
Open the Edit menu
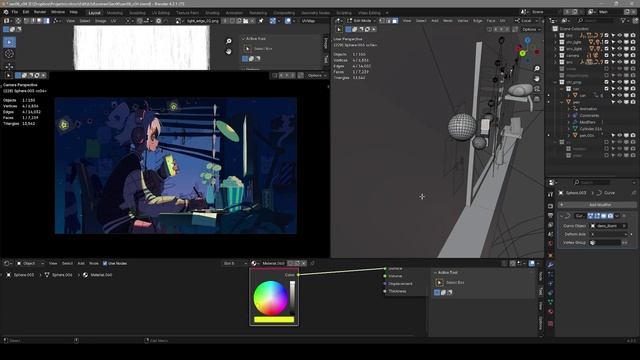pos(26,12)
